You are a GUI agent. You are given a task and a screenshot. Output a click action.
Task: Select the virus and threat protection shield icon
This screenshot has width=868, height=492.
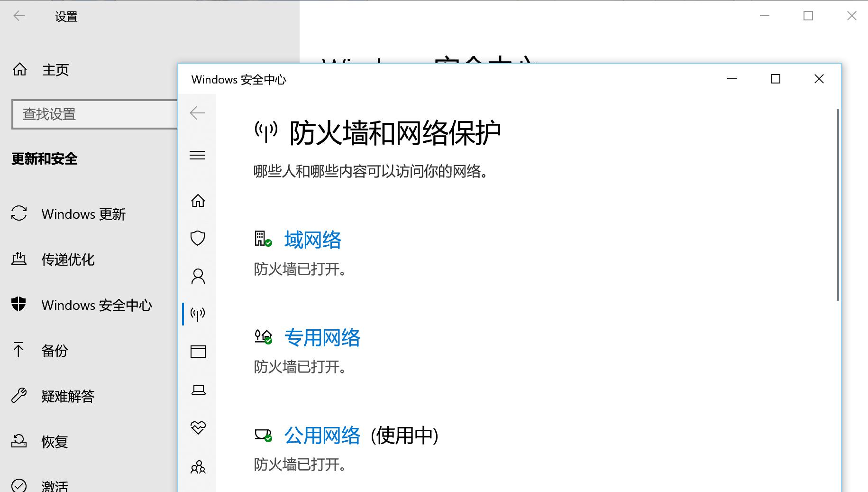[x=198, y=238]
